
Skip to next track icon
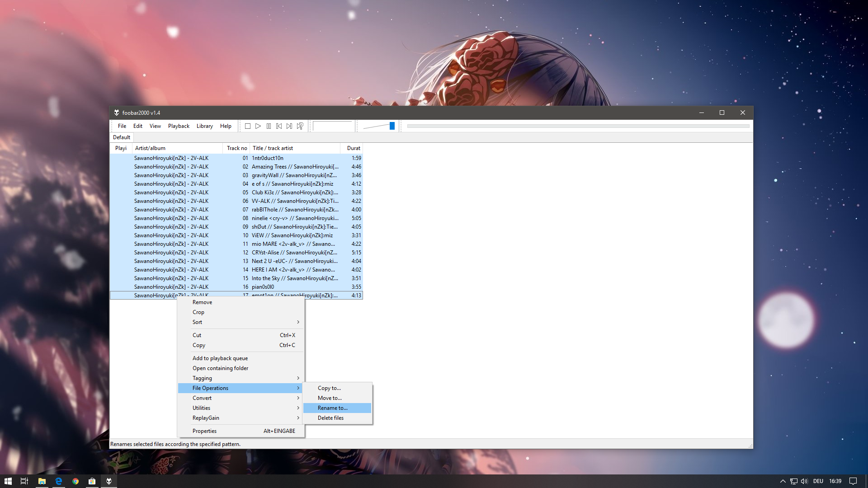[289, 126]
